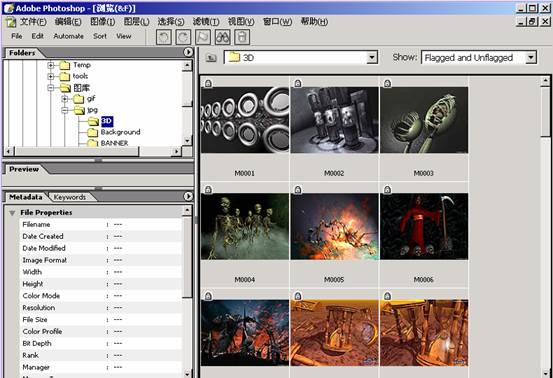This screenshot has height=378, width=553.
Task: Click the Filename metadata row
Action: click(x=101, y=225)
